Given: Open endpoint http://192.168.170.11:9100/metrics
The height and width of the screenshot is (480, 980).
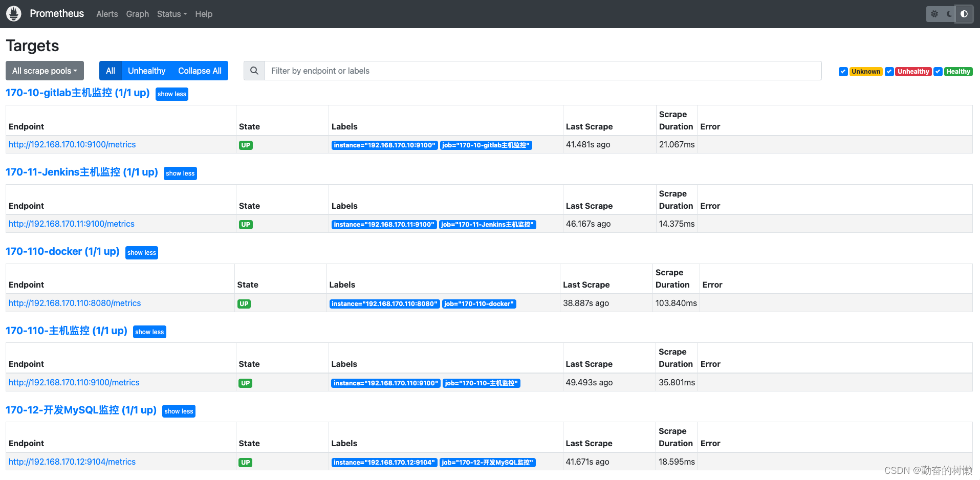Looking at the screenshot, I should point(72,224).
